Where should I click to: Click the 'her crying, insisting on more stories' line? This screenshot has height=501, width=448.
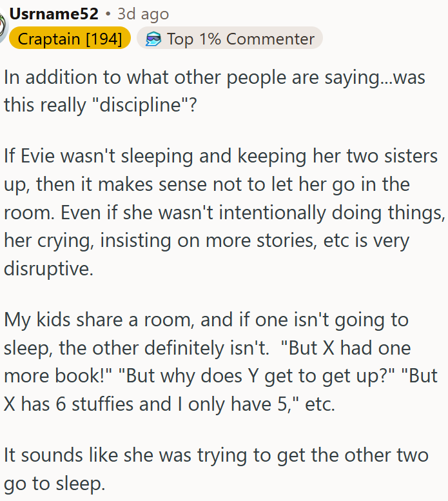[x=207, y=241]
